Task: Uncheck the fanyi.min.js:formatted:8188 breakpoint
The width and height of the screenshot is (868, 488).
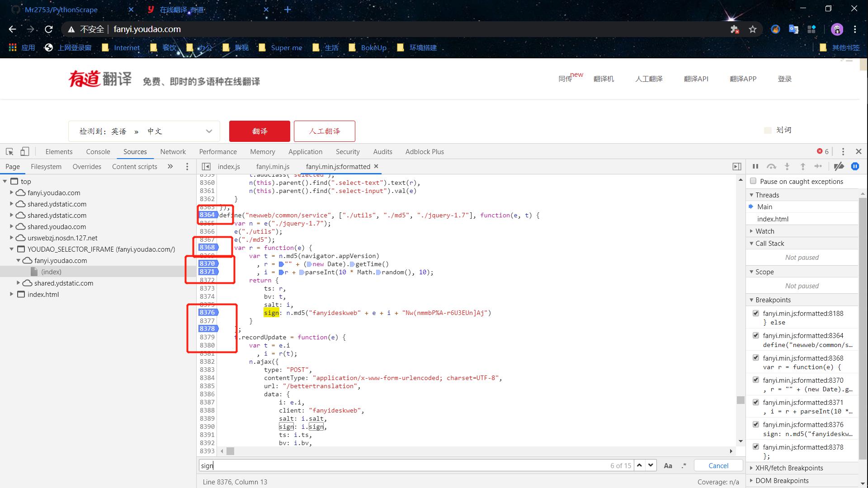Action: pyautogui.click(x=756, y=313)
